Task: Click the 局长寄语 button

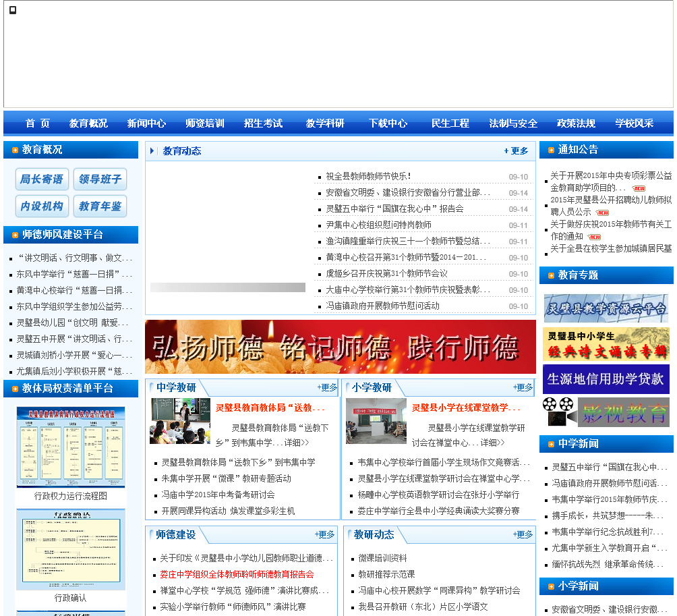Action: tap(42, 179)
